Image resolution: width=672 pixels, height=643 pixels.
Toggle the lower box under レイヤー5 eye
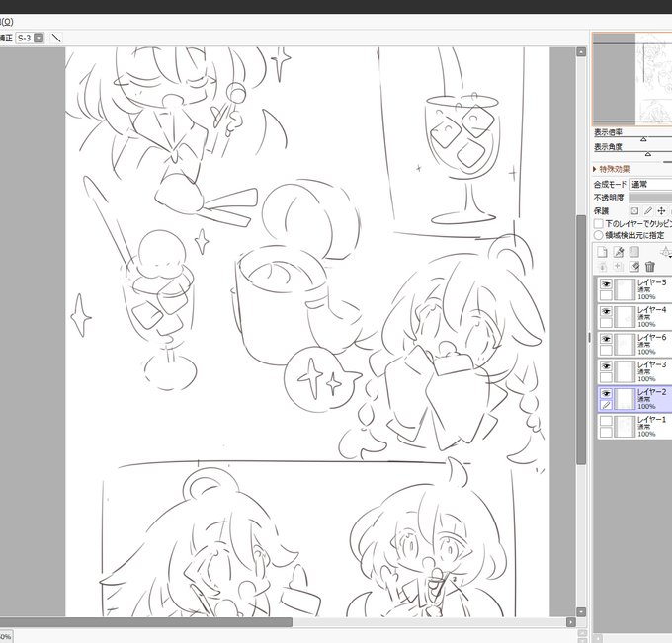pyautogui.click(x=606, y=295)
